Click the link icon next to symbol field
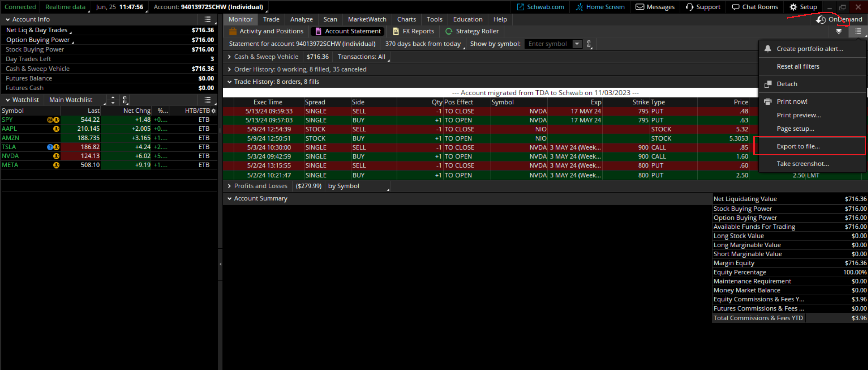 coord(589,44)
